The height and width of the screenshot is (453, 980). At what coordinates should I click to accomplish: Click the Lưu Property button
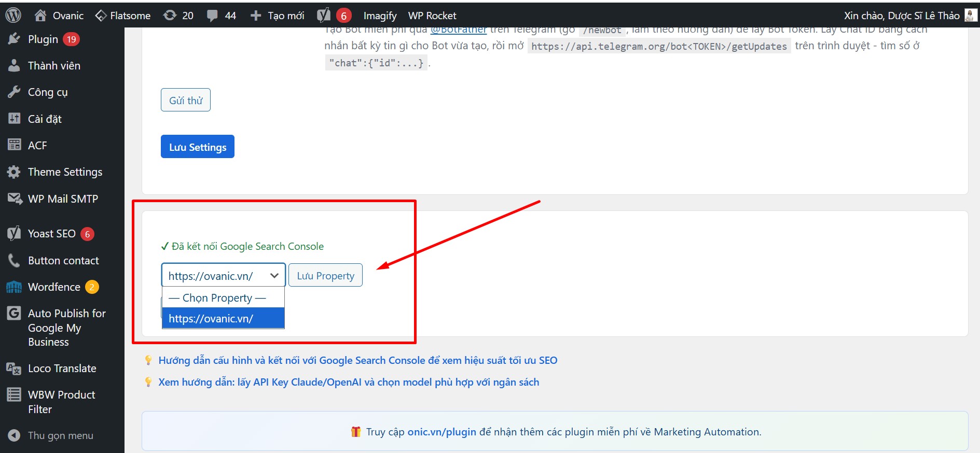[x=325, y=275]
